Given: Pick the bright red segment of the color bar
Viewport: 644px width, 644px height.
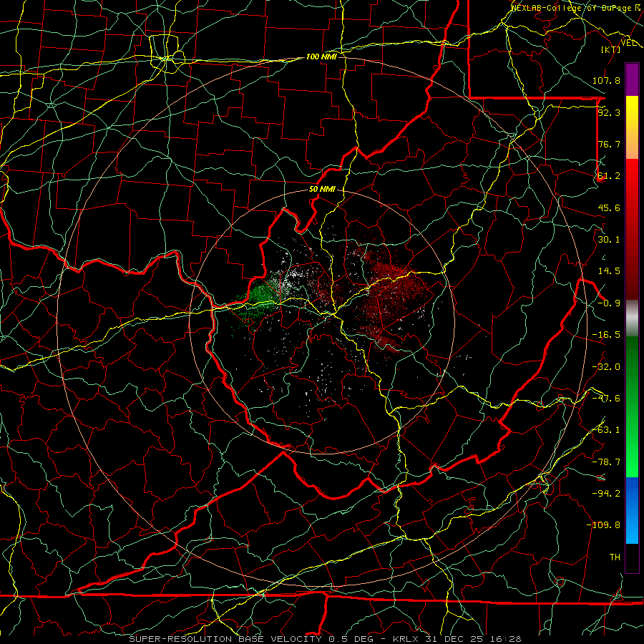Looking at the screenshot, I should click(632, 229).
